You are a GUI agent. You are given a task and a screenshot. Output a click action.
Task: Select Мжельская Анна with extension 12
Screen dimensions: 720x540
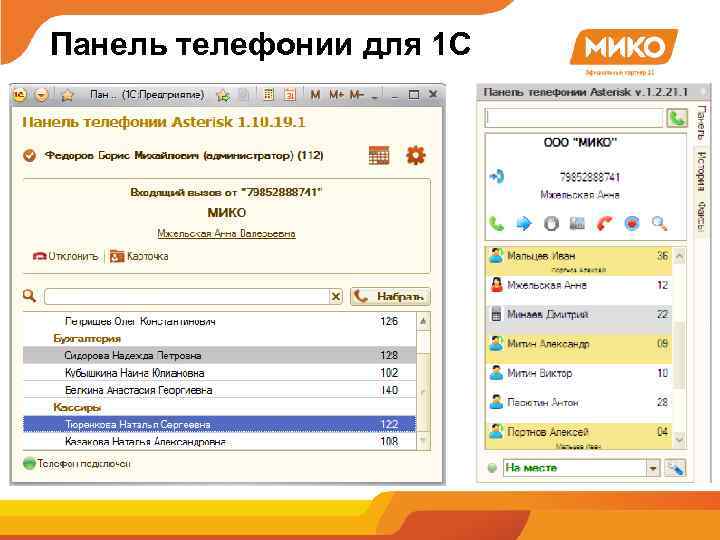579,290
